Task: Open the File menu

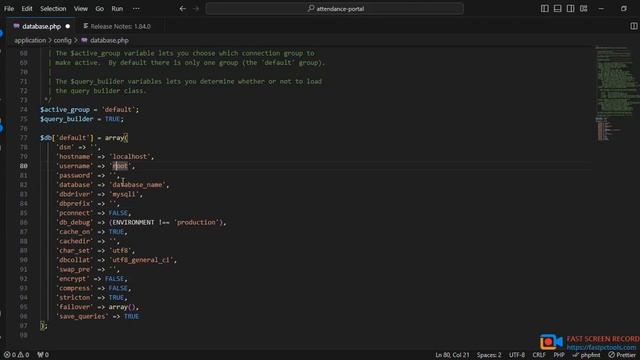Action: tap(9, 9)
